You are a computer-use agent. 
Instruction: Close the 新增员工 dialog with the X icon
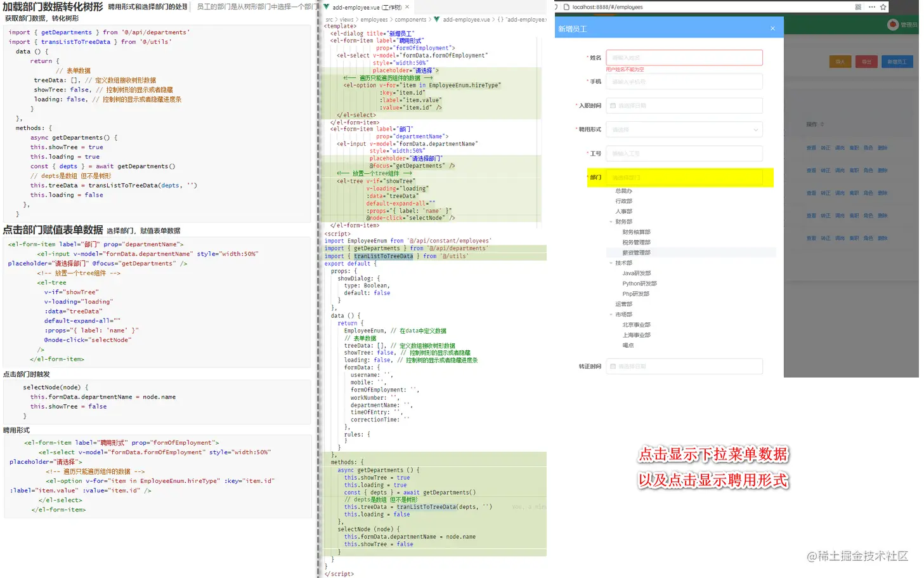(772, 29)
